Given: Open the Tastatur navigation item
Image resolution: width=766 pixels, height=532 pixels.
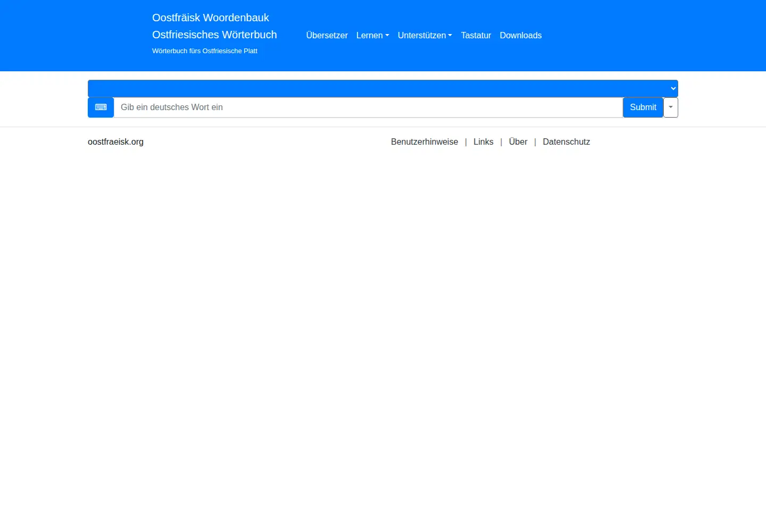Looking at the screenshot, I should pyautogui.click(x=476, y=36).
